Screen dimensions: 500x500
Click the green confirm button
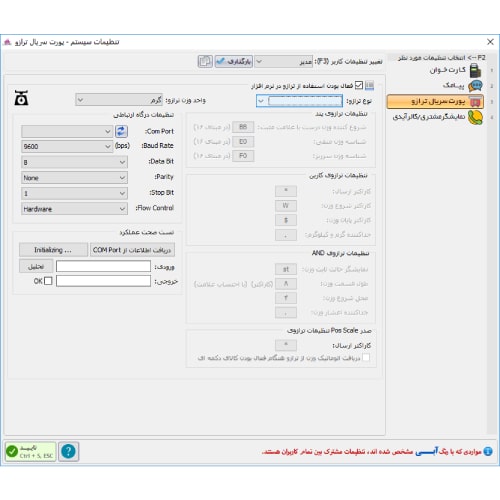tap(31, 452)
